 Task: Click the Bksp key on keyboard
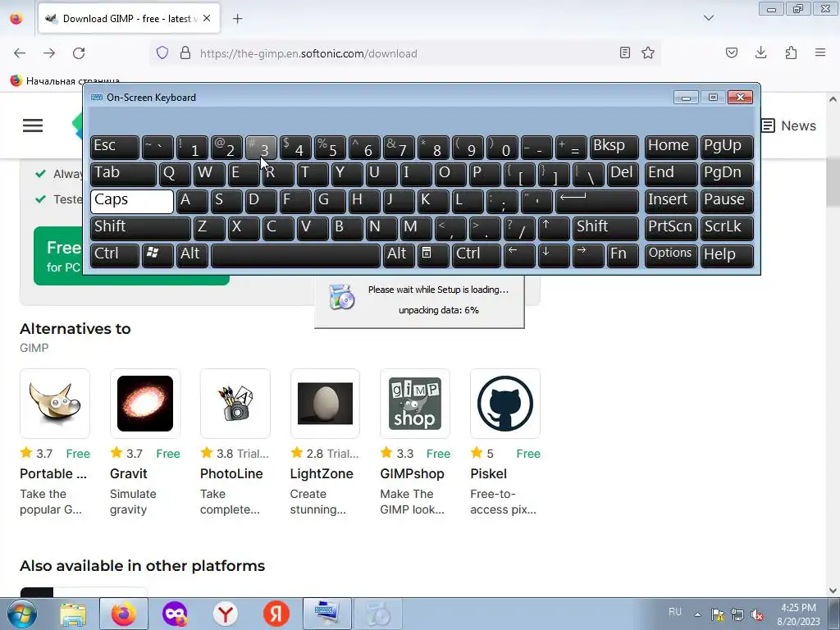pos(614,147)
